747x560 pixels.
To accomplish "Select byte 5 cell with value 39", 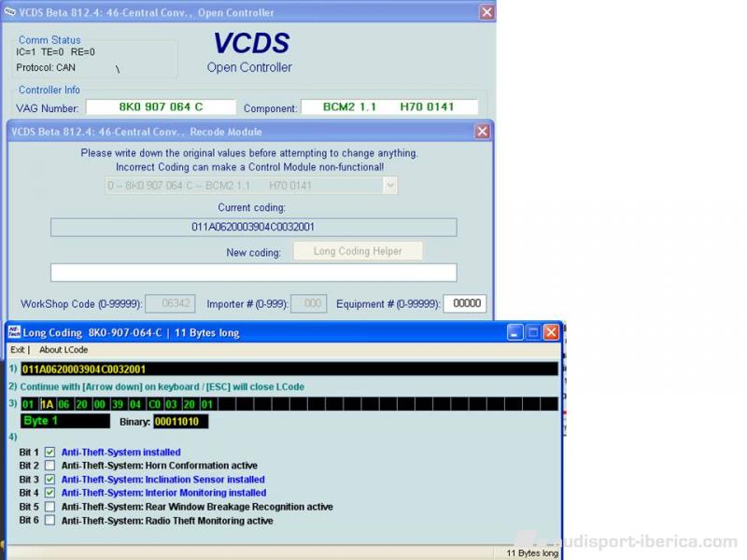I will click(x=118, y=404).
